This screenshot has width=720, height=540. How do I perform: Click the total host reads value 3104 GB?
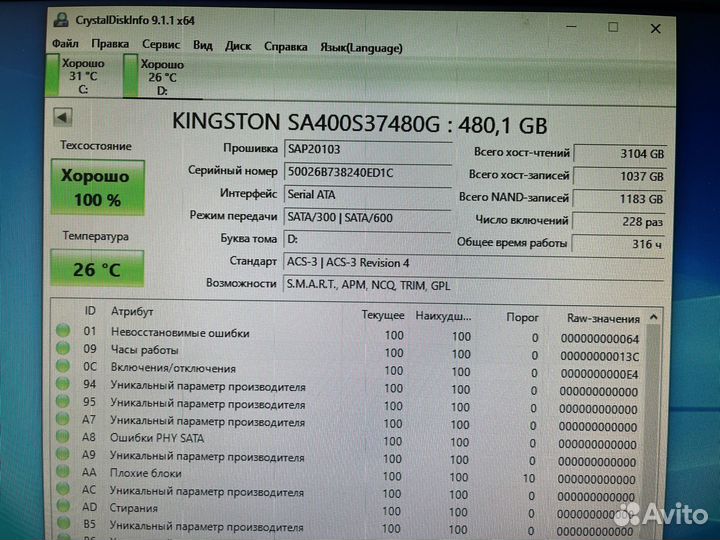(620, 154)
